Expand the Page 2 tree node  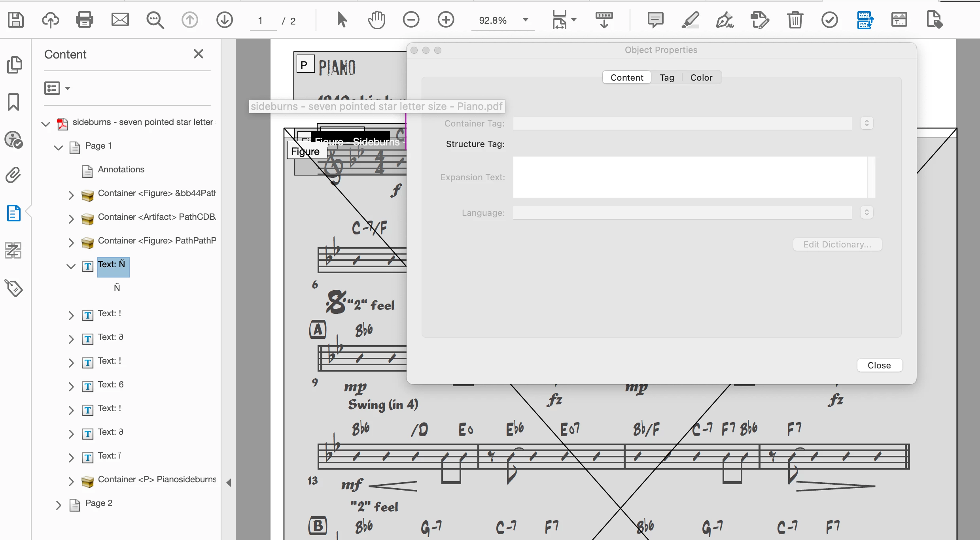coord(58,505)
